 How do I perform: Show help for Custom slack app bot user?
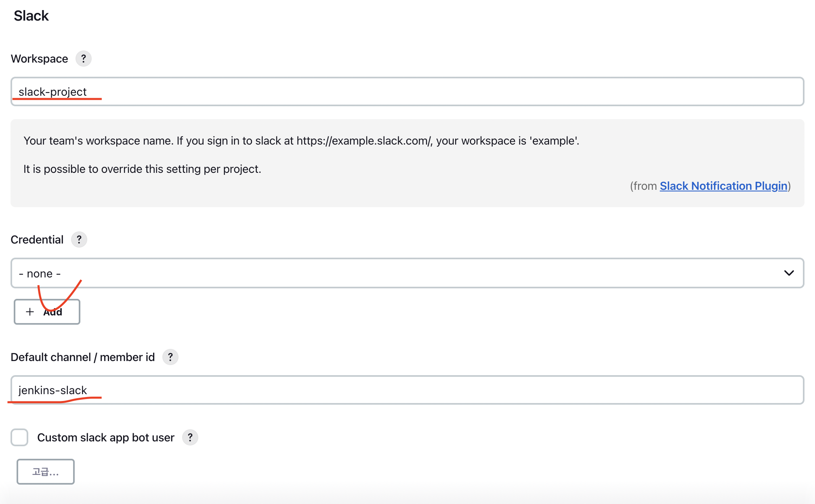pos(190,438)
